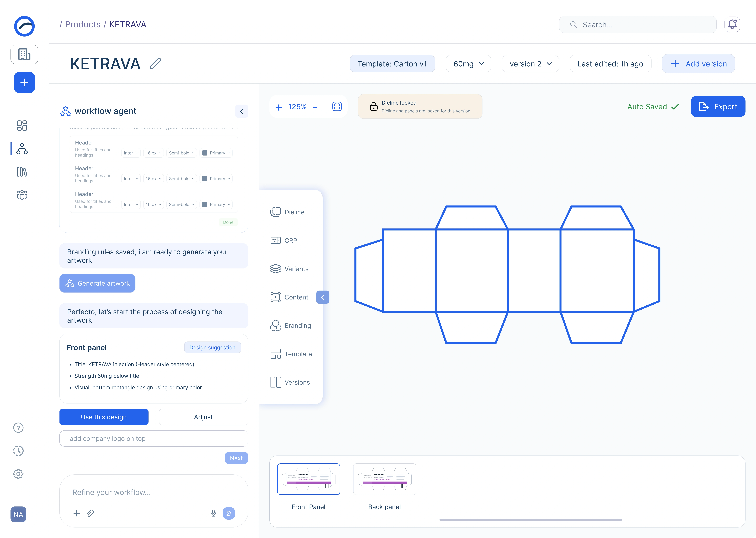Click Use this design button
The height and width of the screenshot is (538, 756).
point(104,417)
